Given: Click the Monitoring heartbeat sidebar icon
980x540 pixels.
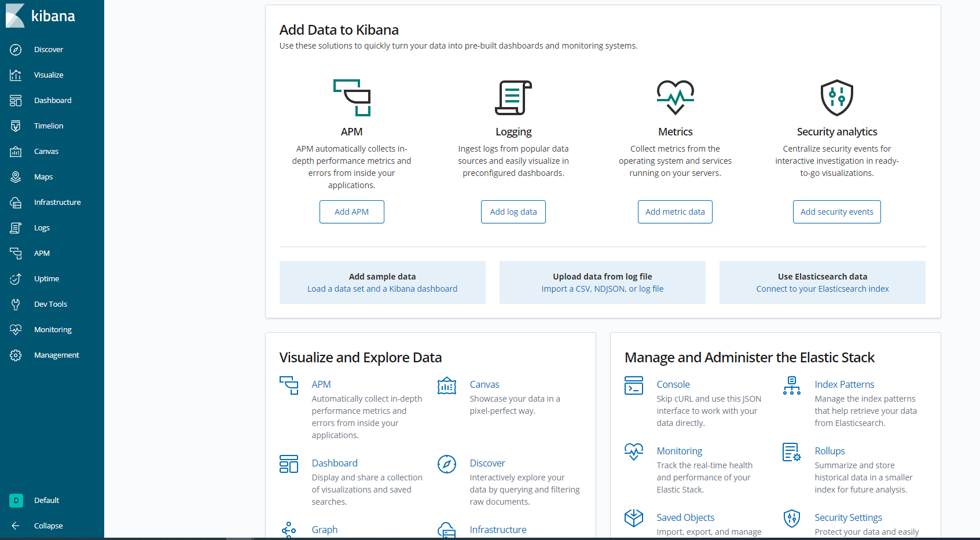Looking at the screenshot, I should click(x=16, y=330).
